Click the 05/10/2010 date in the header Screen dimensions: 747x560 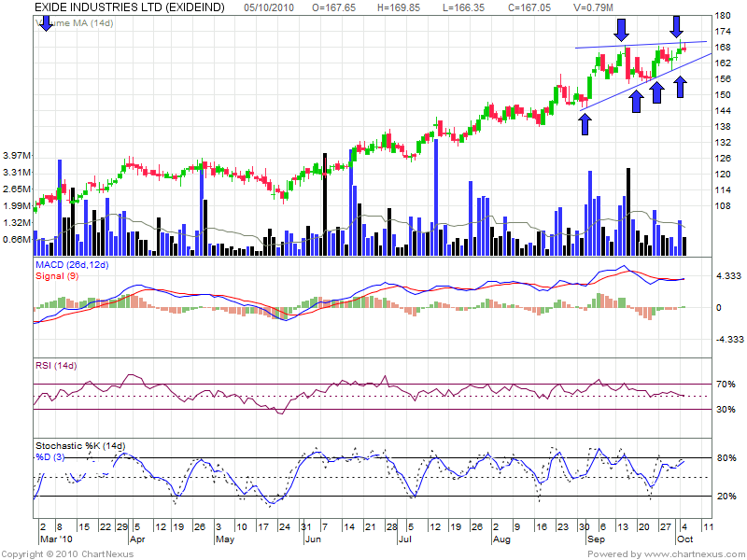click(271, 7)
